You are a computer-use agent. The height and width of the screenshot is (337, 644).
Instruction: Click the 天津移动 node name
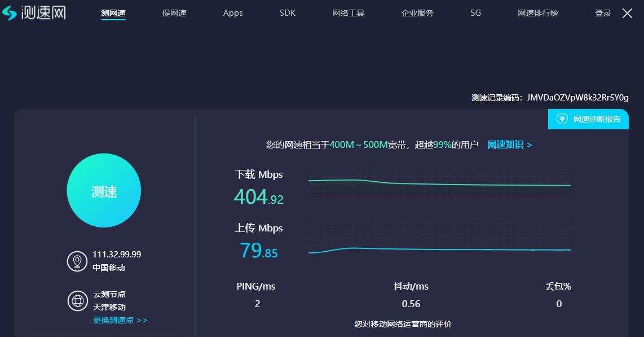109,307
